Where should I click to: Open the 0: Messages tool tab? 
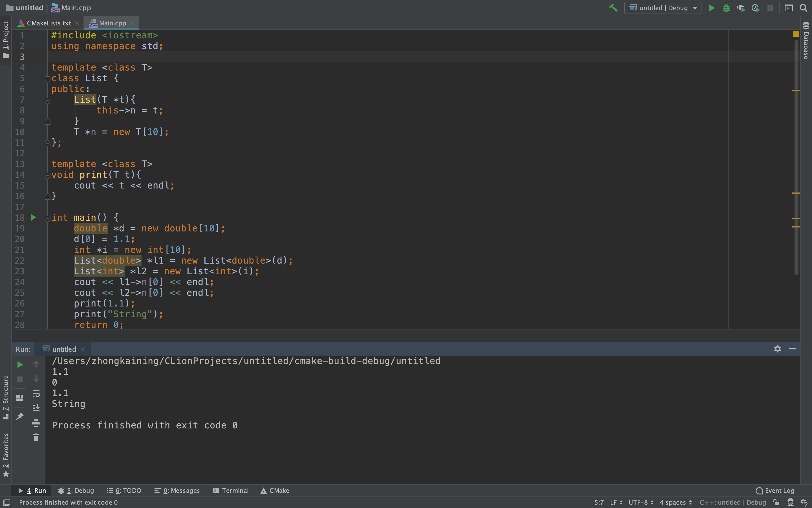pyautogui.click(x=177, y=491)
